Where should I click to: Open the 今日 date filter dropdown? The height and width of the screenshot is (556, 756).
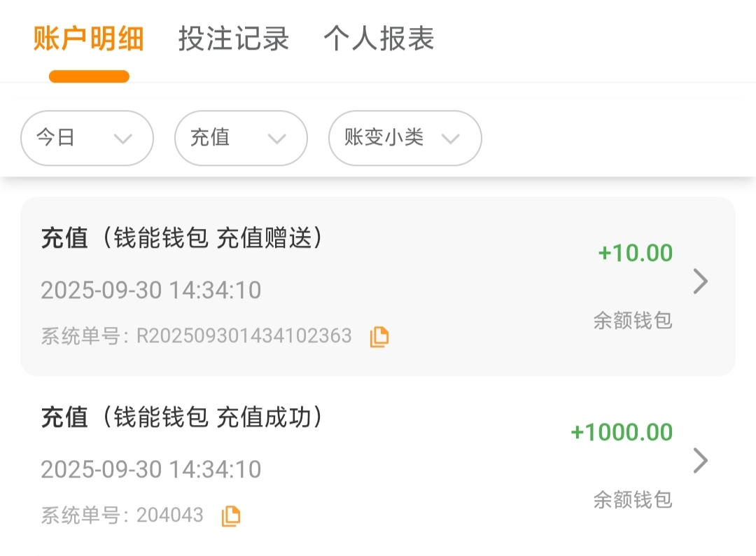click(87, 138)
